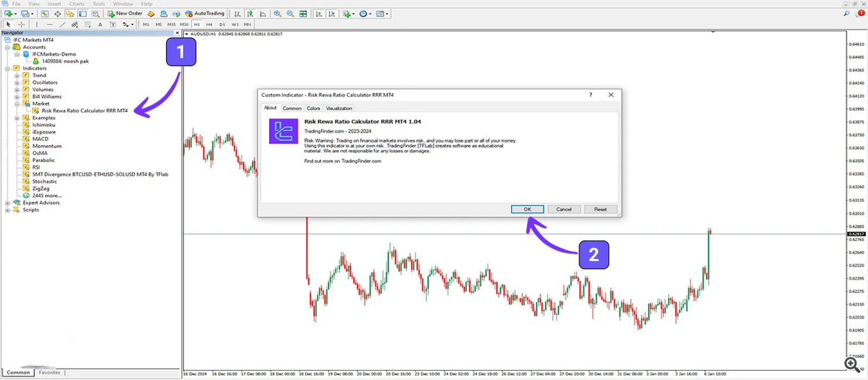Click Reset in the Custom Indicator dialog
868x380 pixels.
pyautogui.click(x=601, y=209)
